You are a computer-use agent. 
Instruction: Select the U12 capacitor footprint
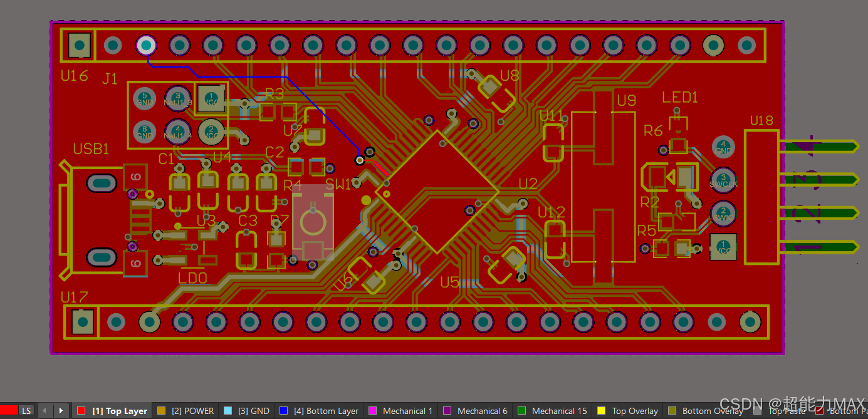pos(555,240)
